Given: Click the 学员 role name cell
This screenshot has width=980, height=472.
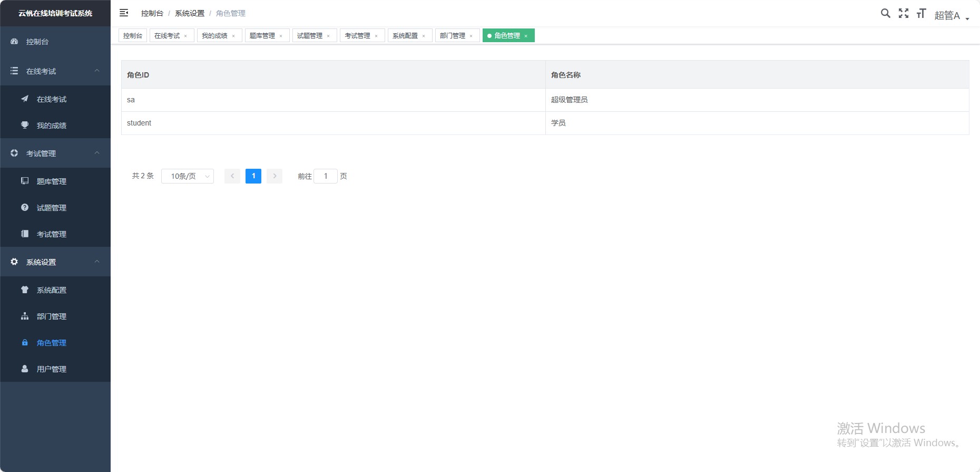Looking at the screenshot, I should tap(757, 123).
